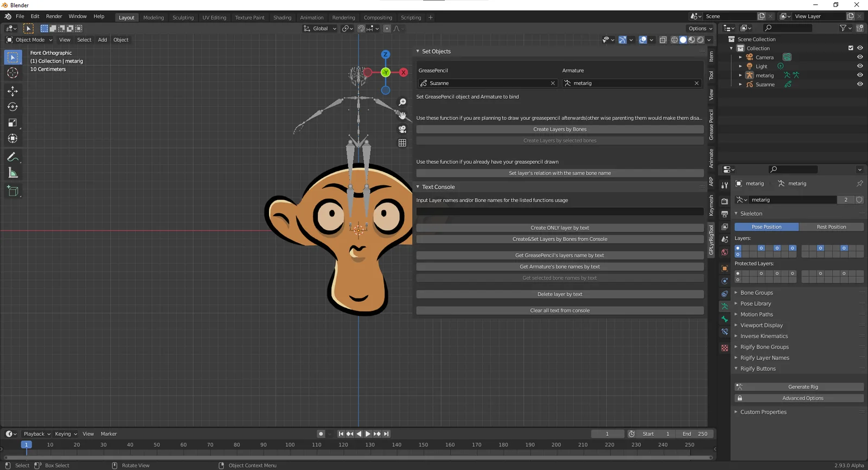This screenshot has width=868, height=470.
Task: Open the Render properties tab icon
Action: click(x=725, y=201)
